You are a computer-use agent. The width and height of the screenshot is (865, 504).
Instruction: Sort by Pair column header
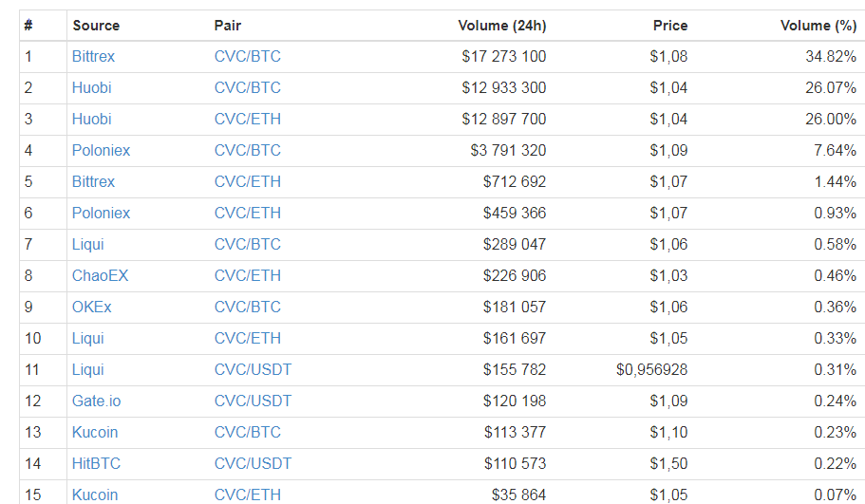(228, 26)
